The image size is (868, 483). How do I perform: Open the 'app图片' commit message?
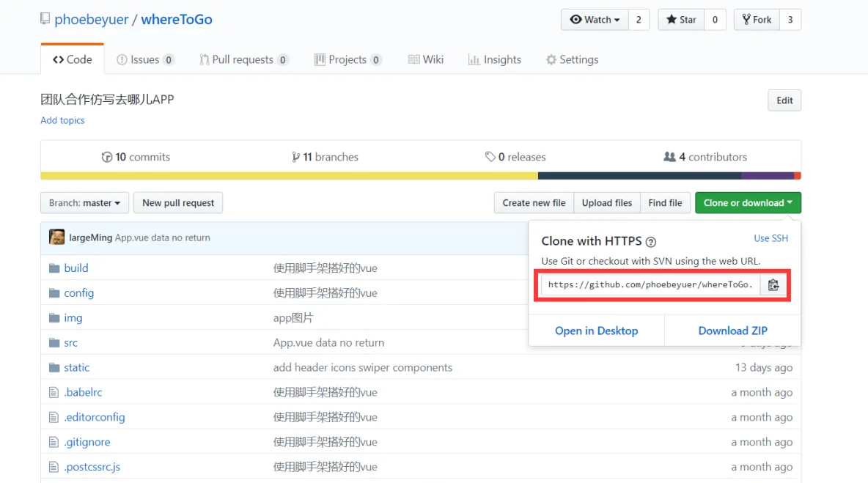[293, 317]
